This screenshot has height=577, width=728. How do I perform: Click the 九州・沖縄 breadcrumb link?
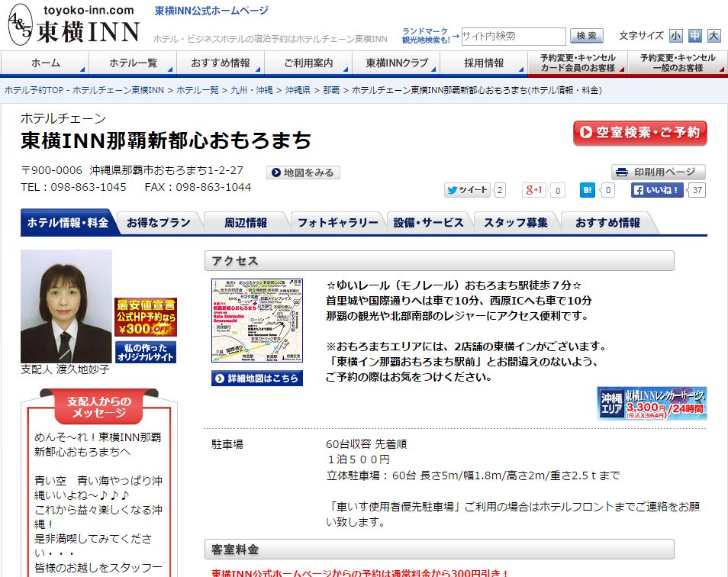[252, 90]
